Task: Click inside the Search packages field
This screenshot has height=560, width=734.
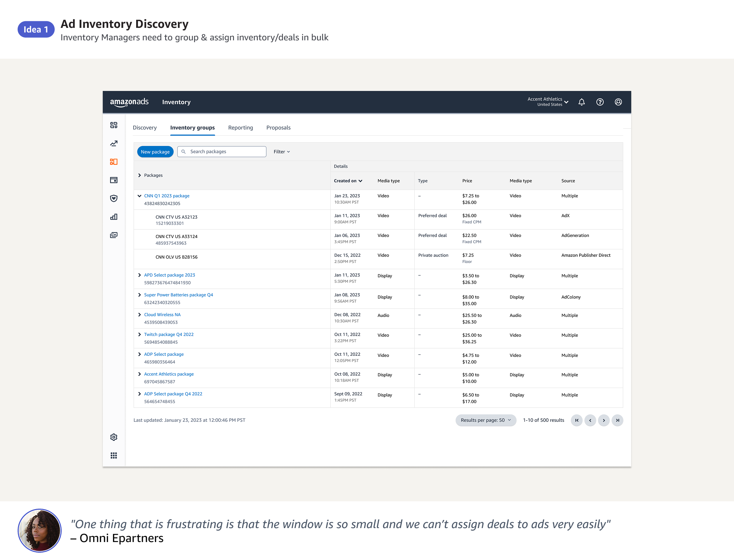Action: pyautogui.click(x=221, y=151)
